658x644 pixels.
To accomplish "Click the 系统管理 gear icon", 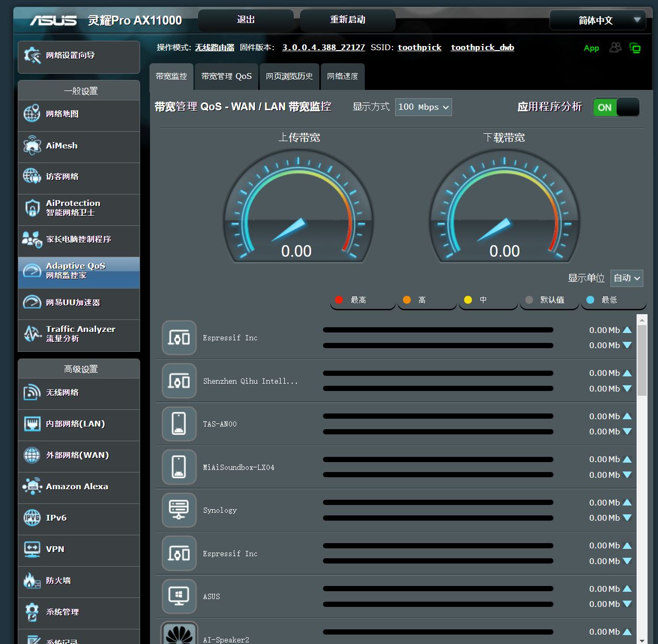I will point(32,612).
